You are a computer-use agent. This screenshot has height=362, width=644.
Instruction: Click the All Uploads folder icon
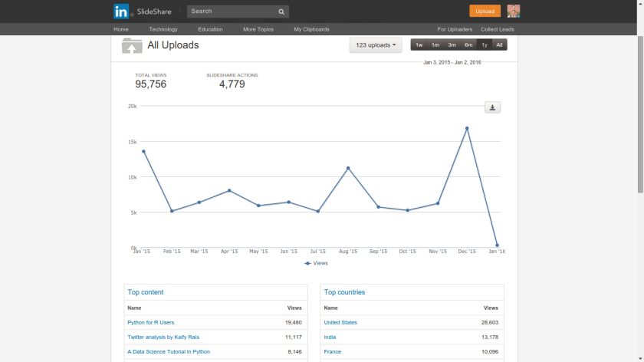(132, 46)
